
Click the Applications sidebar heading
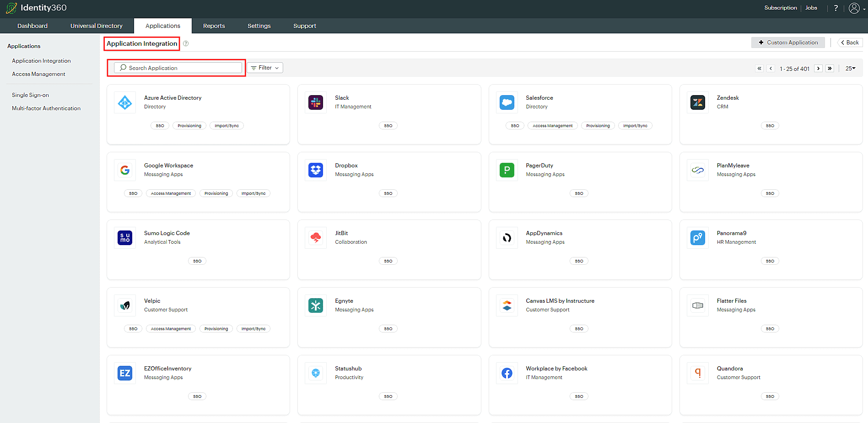24,46
